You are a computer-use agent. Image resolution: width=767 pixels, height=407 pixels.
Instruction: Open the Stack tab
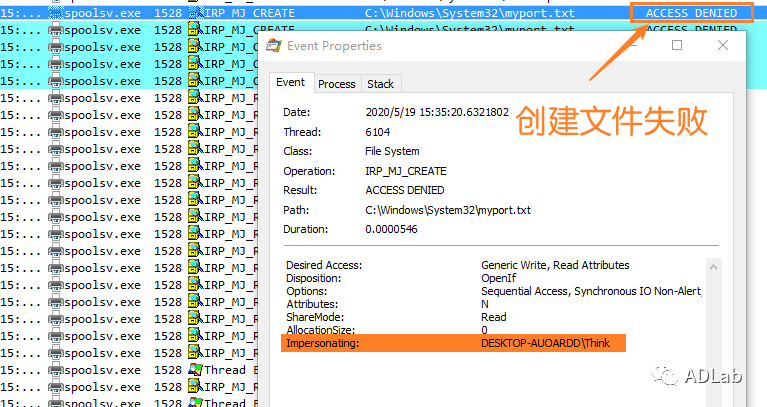tap(379, 84)
